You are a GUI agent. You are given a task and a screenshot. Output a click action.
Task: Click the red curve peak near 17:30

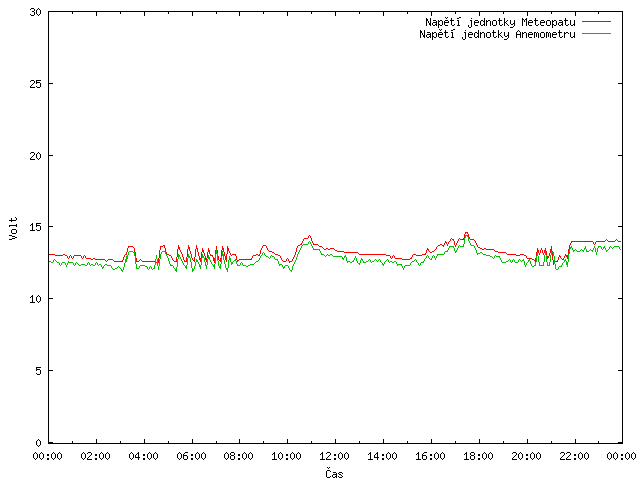467,233
